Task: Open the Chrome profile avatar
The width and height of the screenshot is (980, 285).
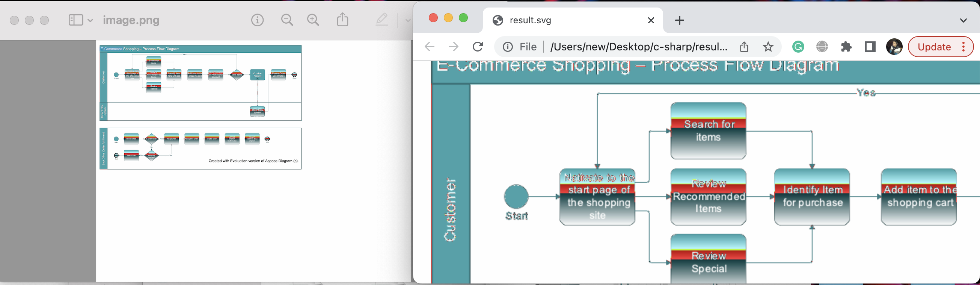Action: (x=894, y=47)
